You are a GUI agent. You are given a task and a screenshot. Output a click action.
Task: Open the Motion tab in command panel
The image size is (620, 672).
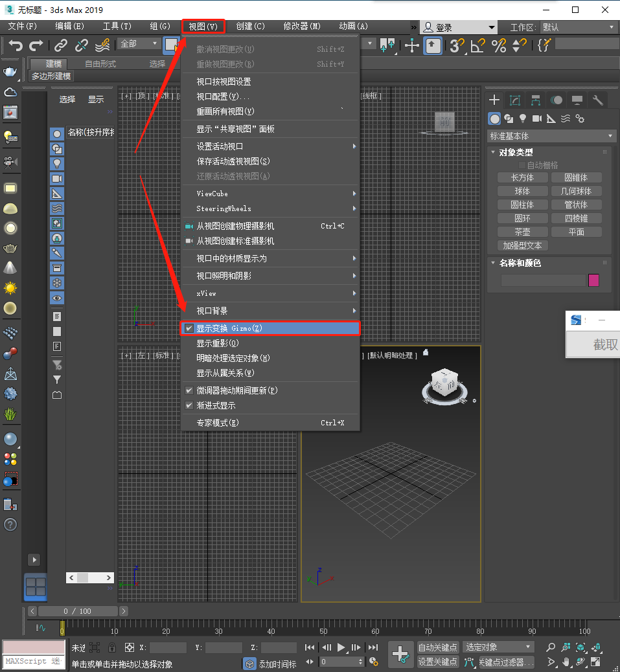557,100
